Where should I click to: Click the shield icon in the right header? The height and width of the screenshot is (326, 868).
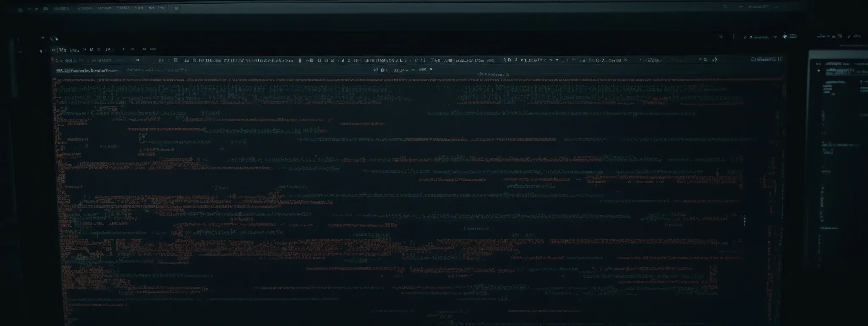click(x=785, y=37)
